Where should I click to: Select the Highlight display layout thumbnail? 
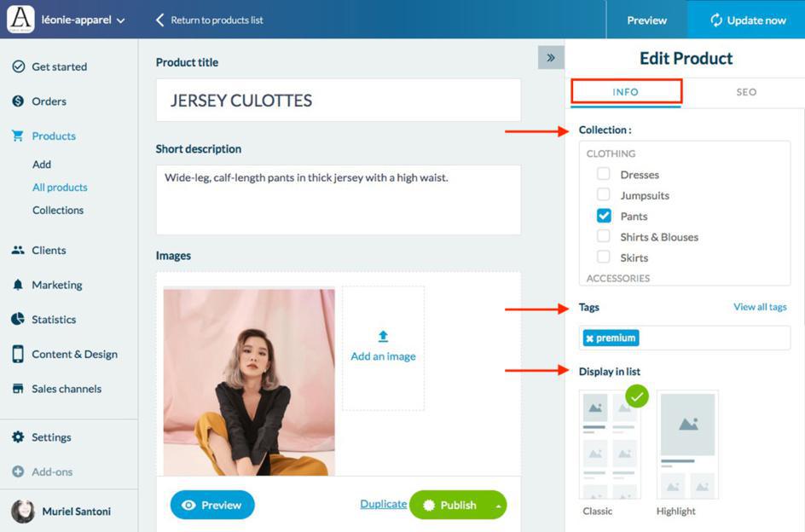click(x=687, y=444)
